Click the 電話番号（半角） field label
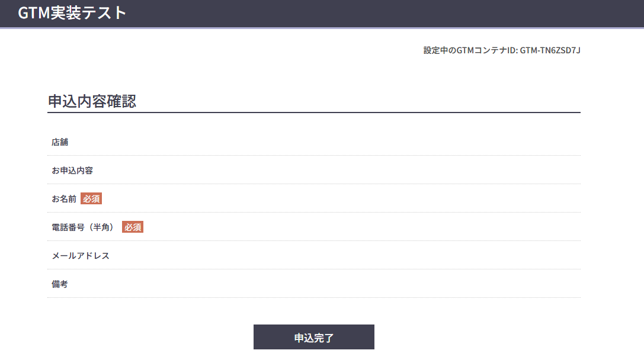Screen dimensions: 644x363 point(84,227)
